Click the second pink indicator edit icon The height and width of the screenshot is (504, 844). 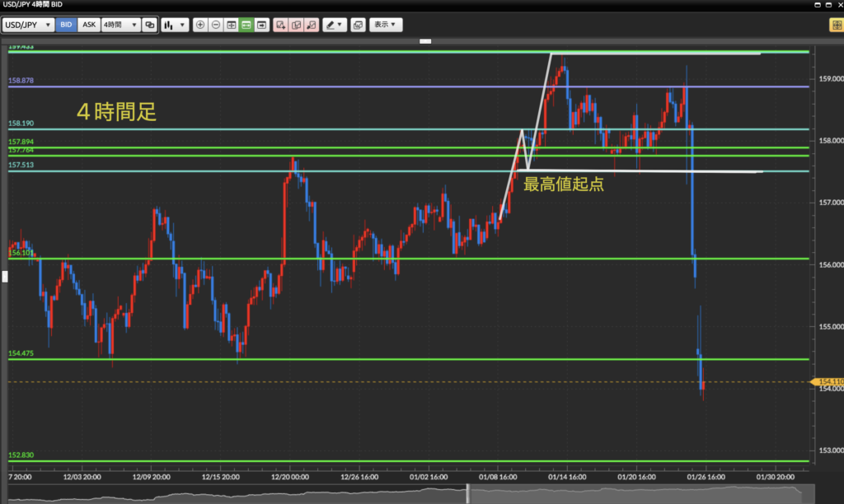[296, 25]
